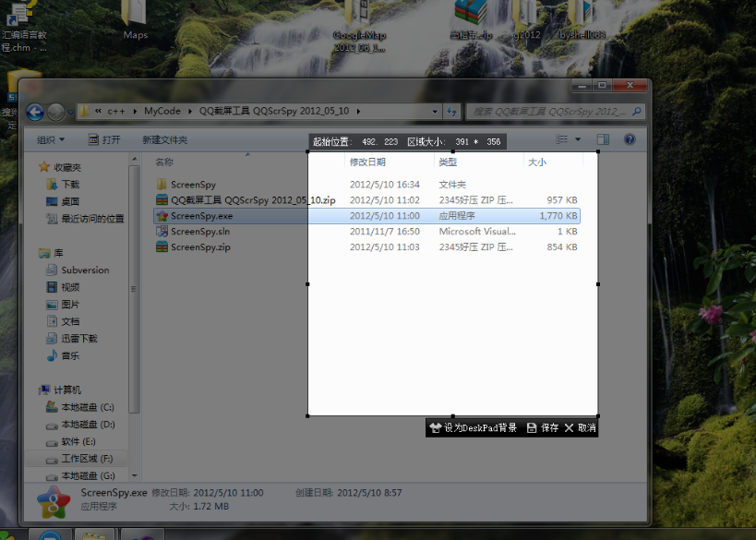The width and height of the screenshot is (756, 540).
Task: Click byshell063 desktop icon
Action: tap(582, 20)
